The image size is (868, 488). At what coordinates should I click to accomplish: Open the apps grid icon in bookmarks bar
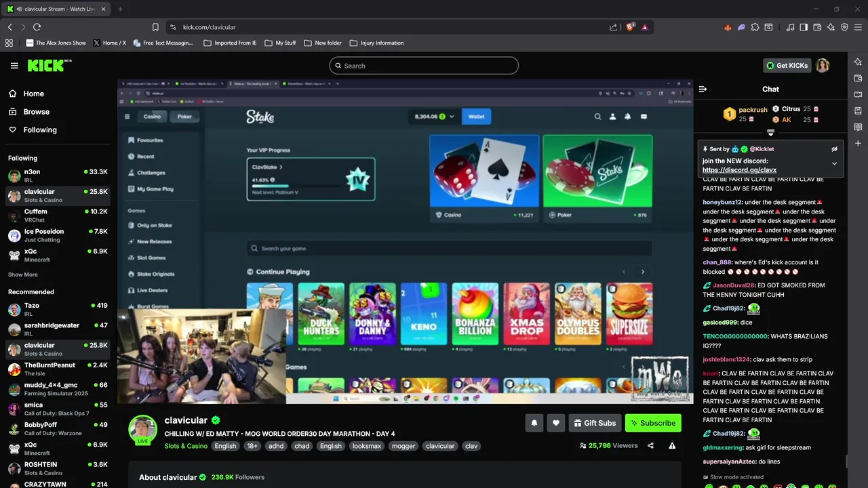(x=9, y=43)
